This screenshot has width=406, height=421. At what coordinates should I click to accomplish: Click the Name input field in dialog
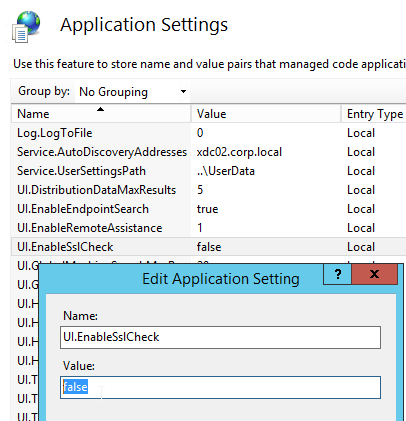click(x=220, y=337)
